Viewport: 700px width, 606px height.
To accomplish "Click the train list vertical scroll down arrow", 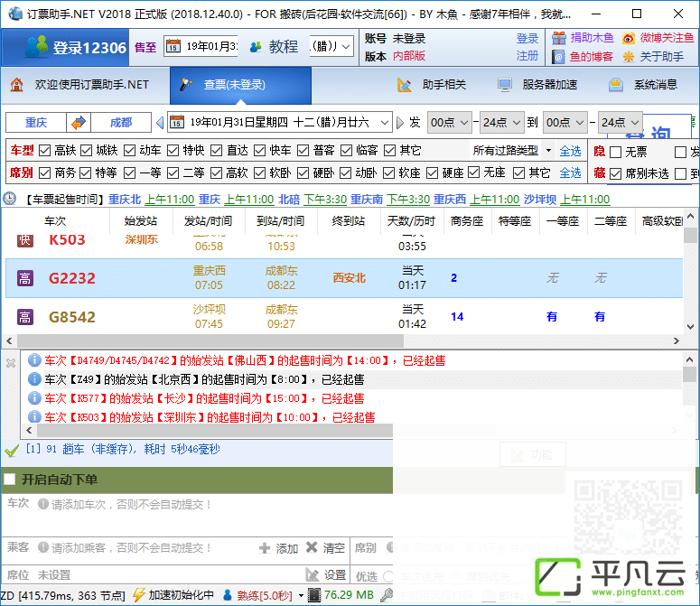I will (x=691, y=327).
